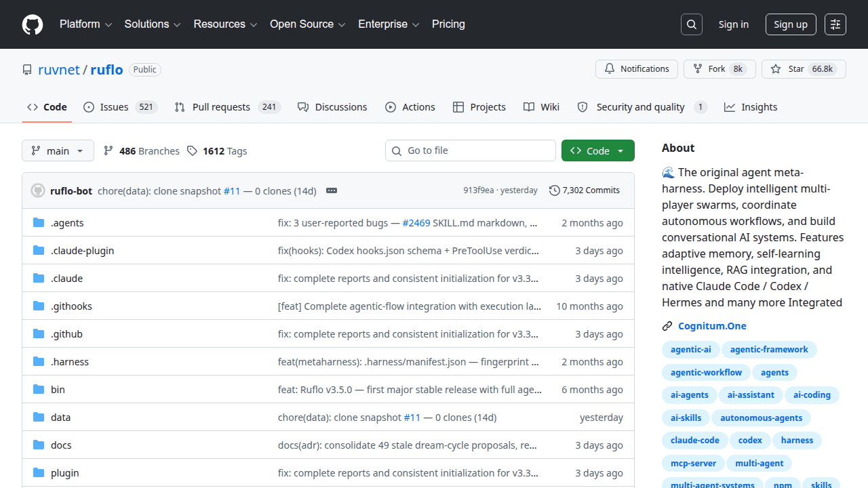Image resolution: width=868 pixels, height=488 pixels.
Task: Open the .claude folder name
Action: [66, 278]
